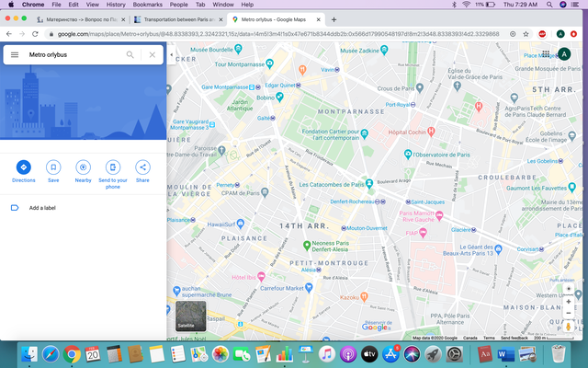
Task: Click Gare Montparnasse station label
Action: click(x=225, y=87)
